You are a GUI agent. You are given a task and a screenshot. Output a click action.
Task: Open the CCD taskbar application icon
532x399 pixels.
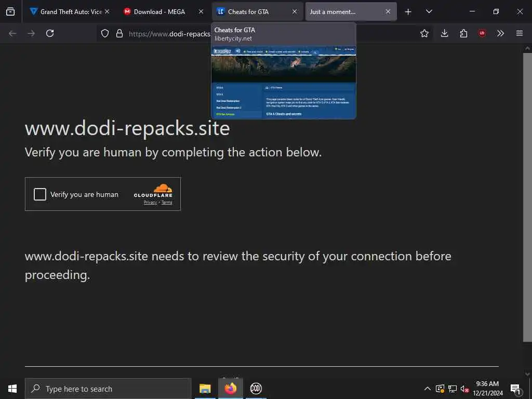(256, 389)
